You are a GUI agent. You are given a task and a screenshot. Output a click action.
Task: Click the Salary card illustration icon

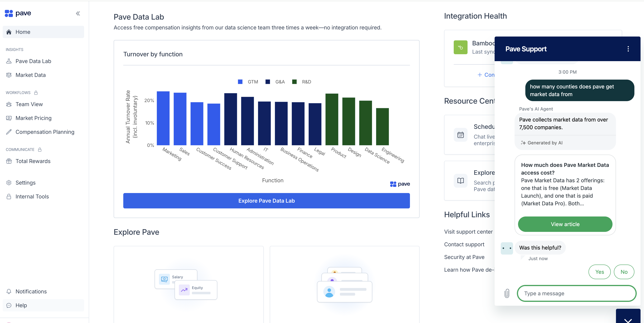164,279
